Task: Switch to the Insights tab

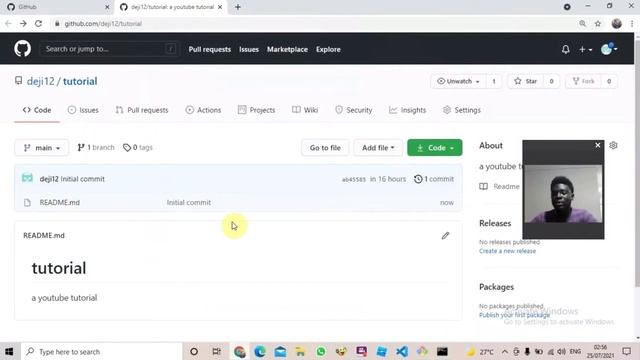Action: pyautogui.click(x=407, y=110)
